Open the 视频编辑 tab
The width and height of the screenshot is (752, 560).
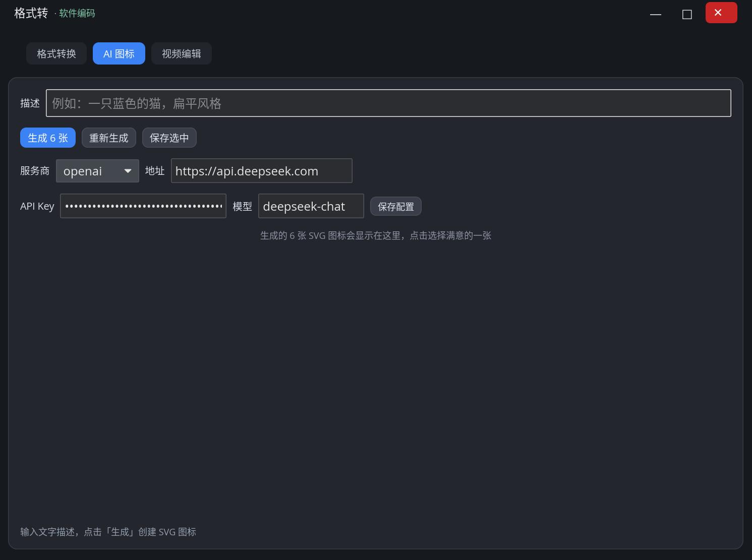point(182,53)
